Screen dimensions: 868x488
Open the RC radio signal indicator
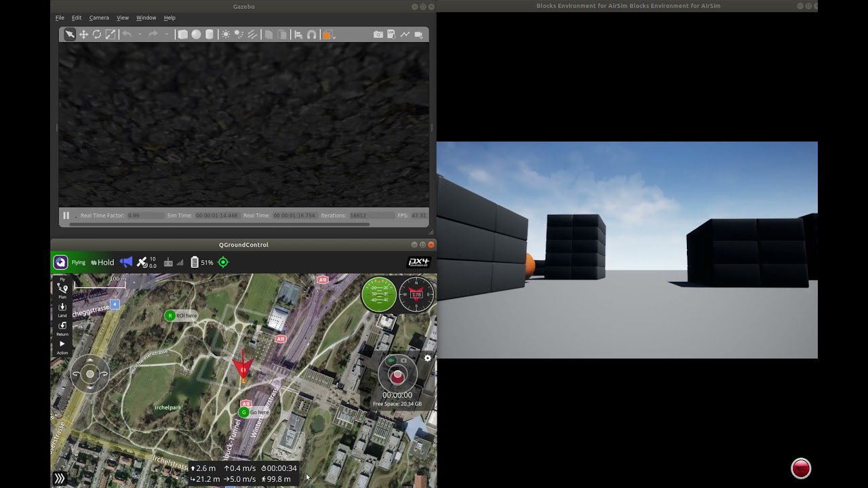174,262
